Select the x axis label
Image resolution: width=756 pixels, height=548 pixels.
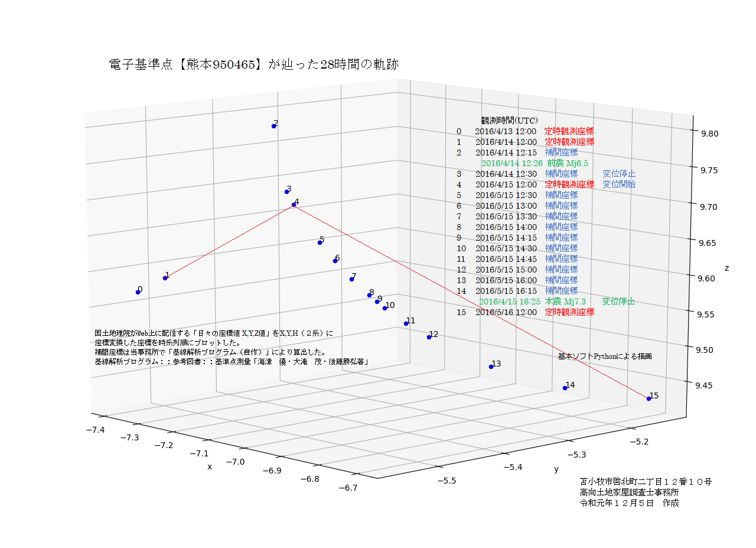209,466
